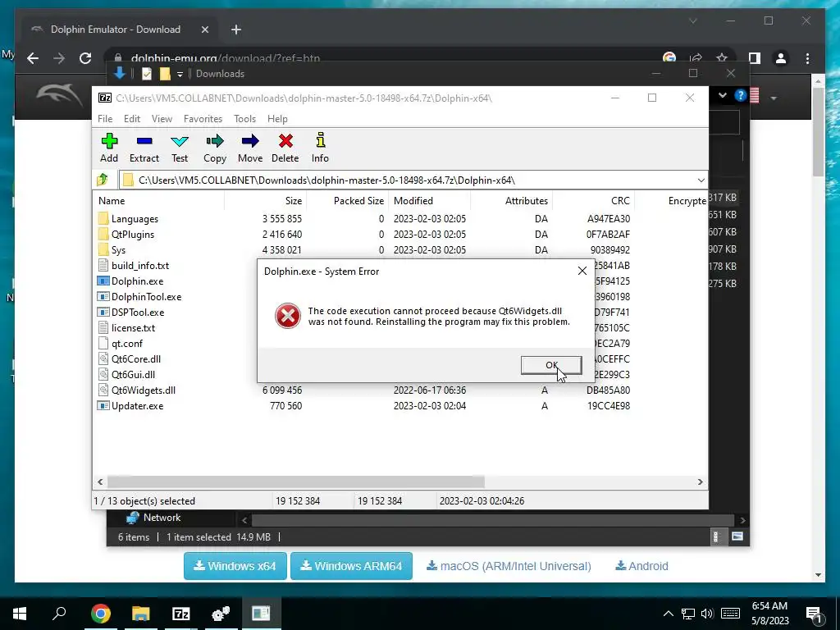Go back in Chrome
The height and width of the screenshot is (630, 840).
coord(33,58)
